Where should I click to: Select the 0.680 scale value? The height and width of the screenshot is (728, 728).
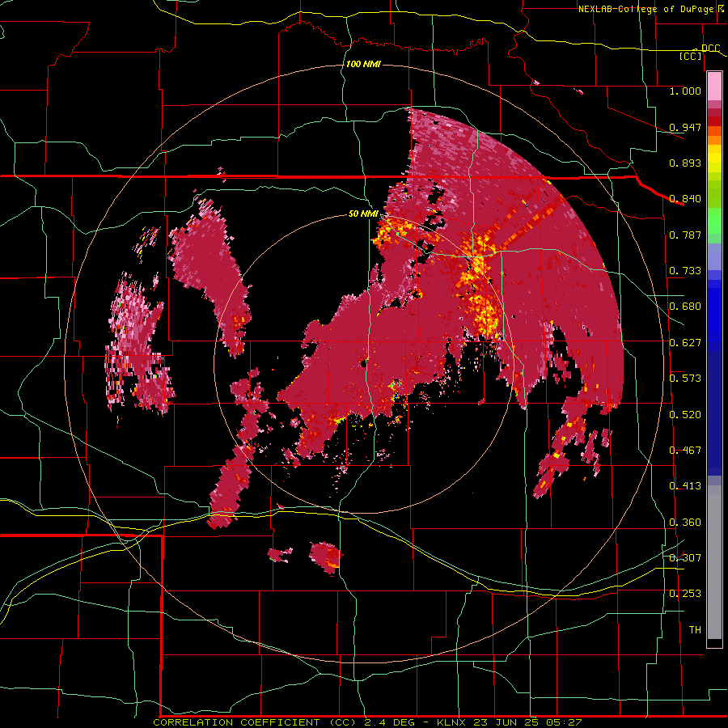coord(685,307)
